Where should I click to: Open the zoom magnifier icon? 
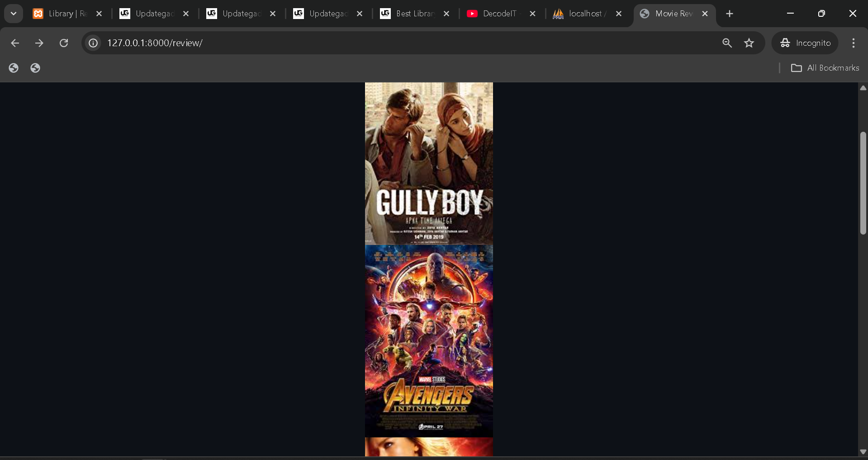pos(727,43)
